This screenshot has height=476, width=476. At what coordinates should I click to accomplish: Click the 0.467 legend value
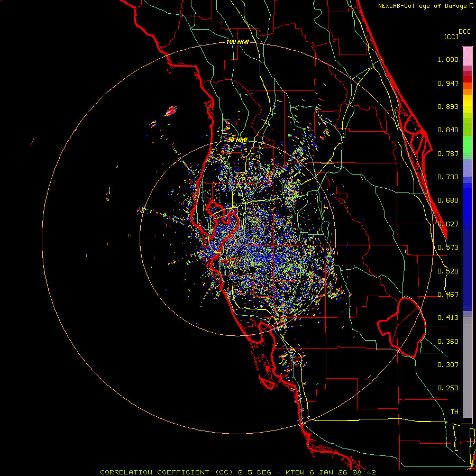click(x=448, y=295)
